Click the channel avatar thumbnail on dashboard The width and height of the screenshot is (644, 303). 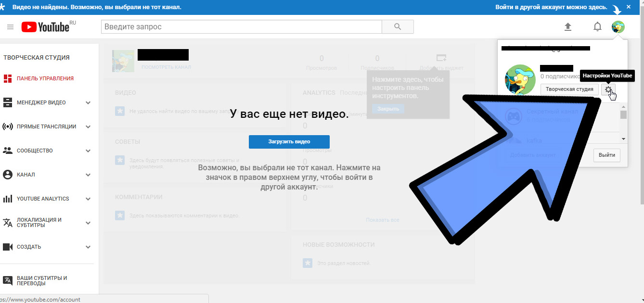pyautogui.click(x=123, y=61)
